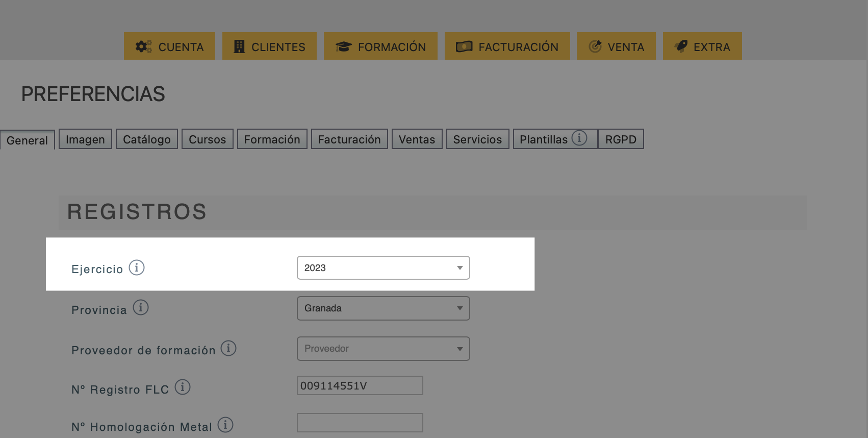868x438 pixels.
Task: Click the Nº Registro FLC input field
Action: [360, 385]
